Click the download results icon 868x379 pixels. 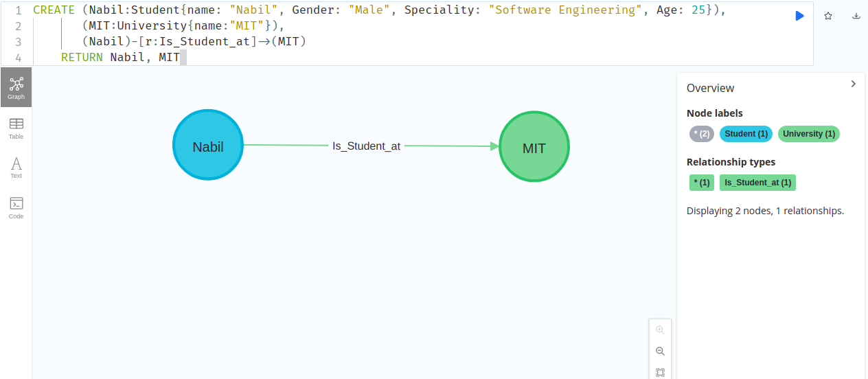[856, 16]
